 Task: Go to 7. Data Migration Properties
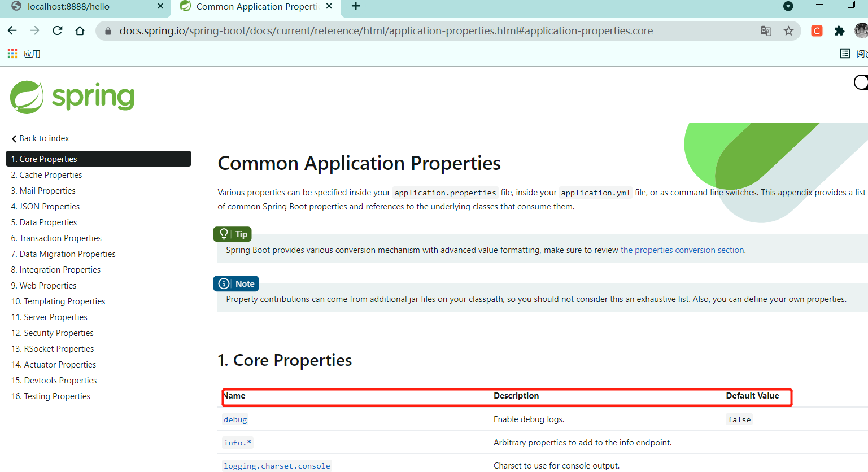[63, 254]
